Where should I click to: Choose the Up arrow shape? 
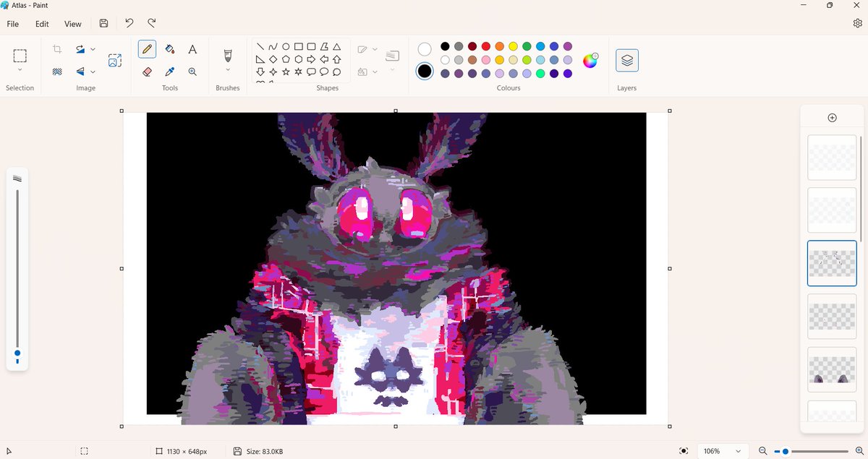point(336,59)
